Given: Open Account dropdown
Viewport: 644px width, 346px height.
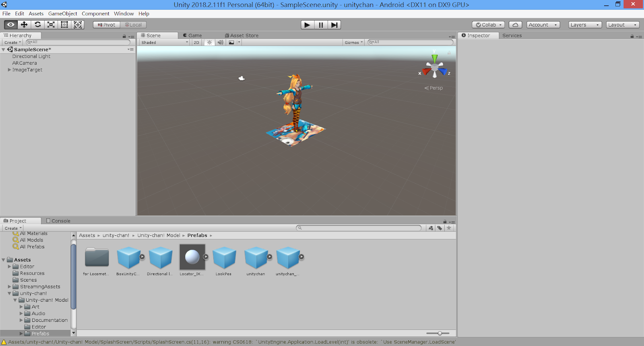Looking at the screenshot, I should (x=543, y=25).
